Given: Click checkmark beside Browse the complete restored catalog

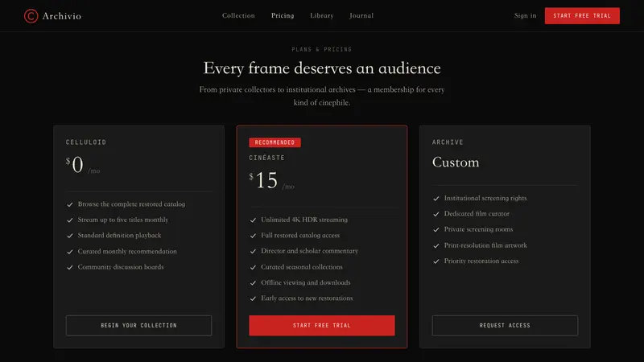Looking at the screenshot, I should coord(70,204).
